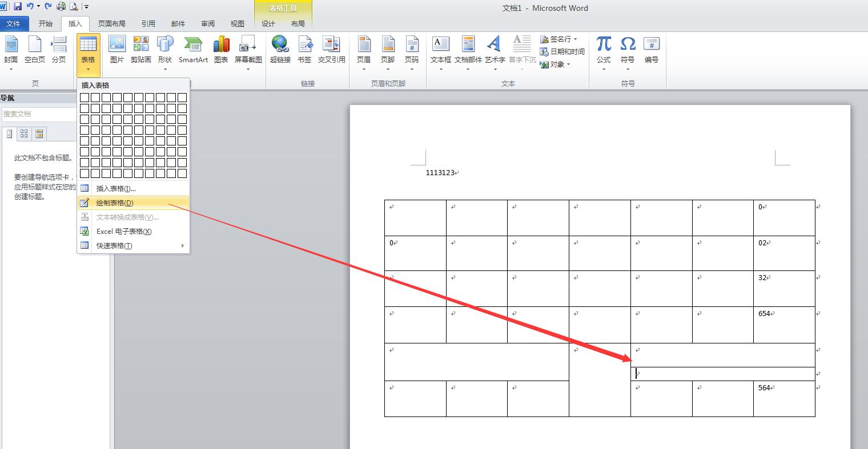Insert 日期和时间 date and time
The height and width of the screenshot is (449, 868).
[x=562, y=51]
